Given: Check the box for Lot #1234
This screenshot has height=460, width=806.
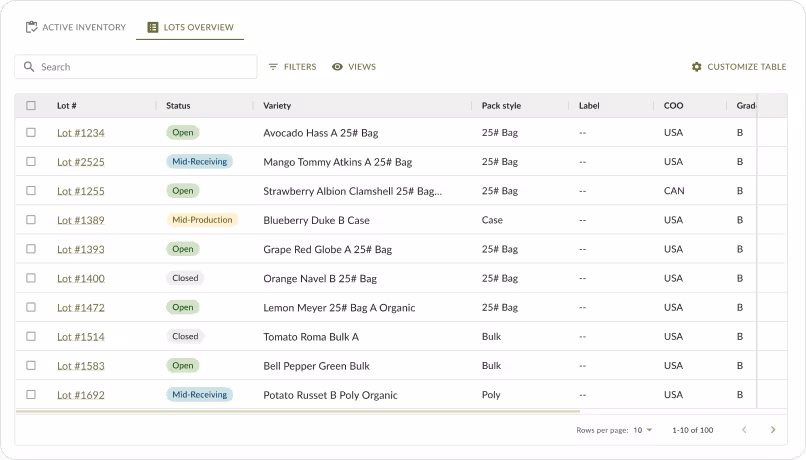Looking at the screenshot, I should (x=31, y=133).
